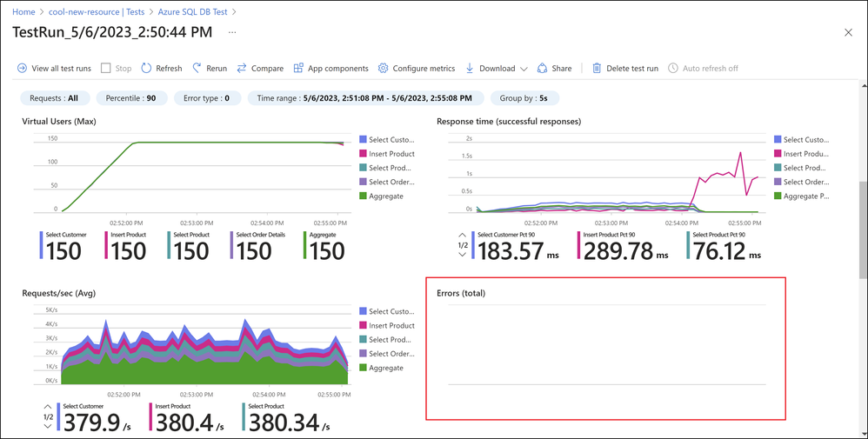Toggle Select Order swatch in Response time legend
The width and height of the screenshot is (868, 439).
778,182
